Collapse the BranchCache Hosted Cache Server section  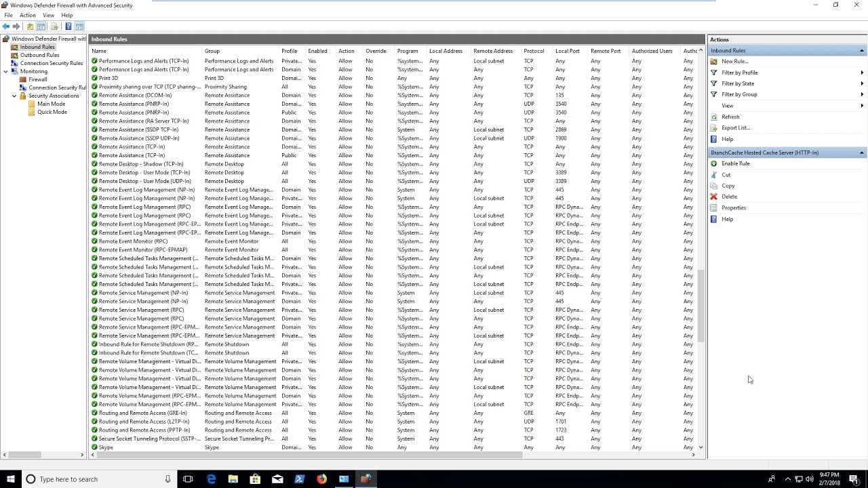pos(862,152)
